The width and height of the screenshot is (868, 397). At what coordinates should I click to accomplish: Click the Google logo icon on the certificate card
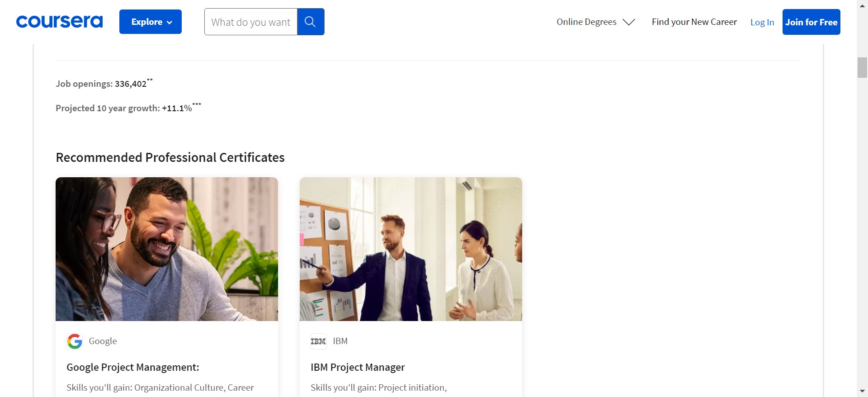[x=75, y=341]
